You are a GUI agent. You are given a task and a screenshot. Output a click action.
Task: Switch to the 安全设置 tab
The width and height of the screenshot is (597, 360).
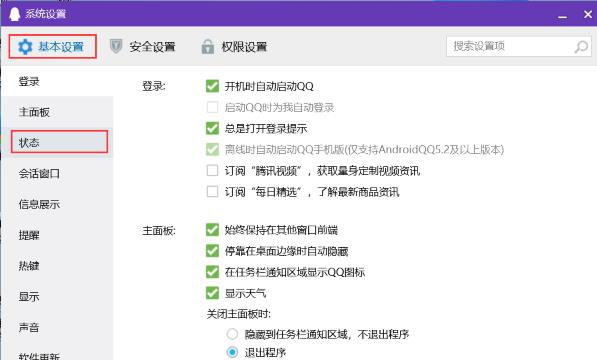(x=142, y=46)
